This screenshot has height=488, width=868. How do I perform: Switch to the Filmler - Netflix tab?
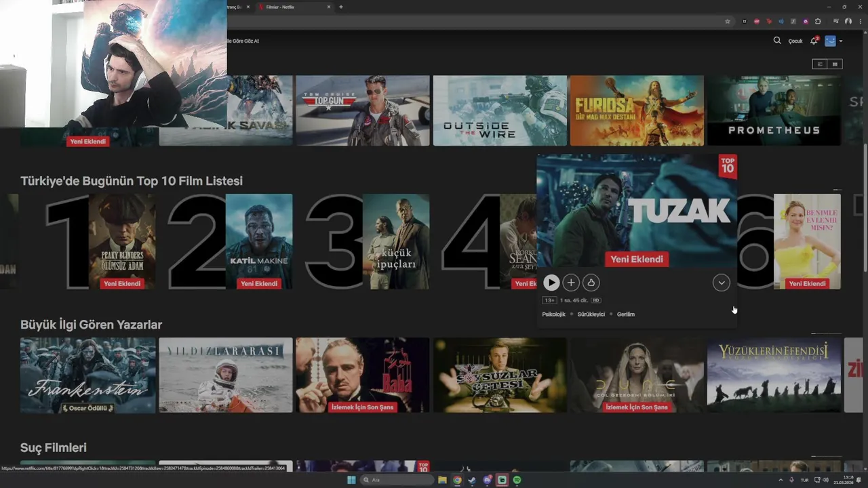tap(294, 7)
